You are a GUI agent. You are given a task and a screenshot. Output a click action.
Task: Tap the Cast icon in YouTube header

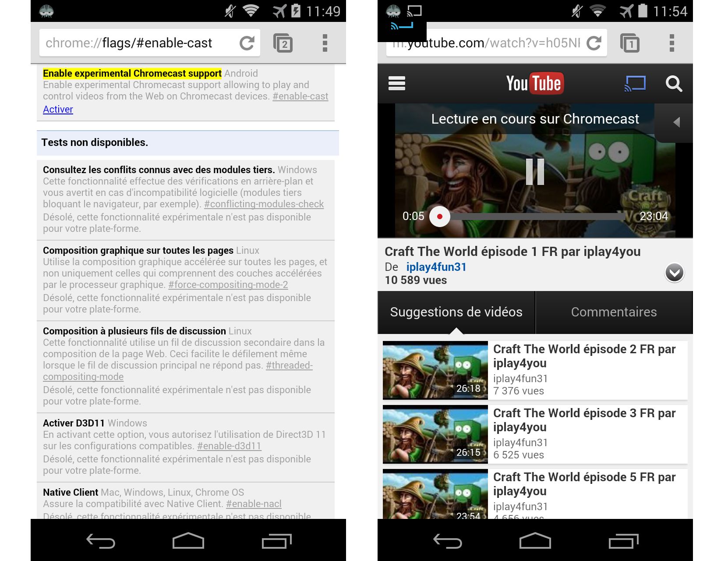pyautogui.click(x=635, y=83)
